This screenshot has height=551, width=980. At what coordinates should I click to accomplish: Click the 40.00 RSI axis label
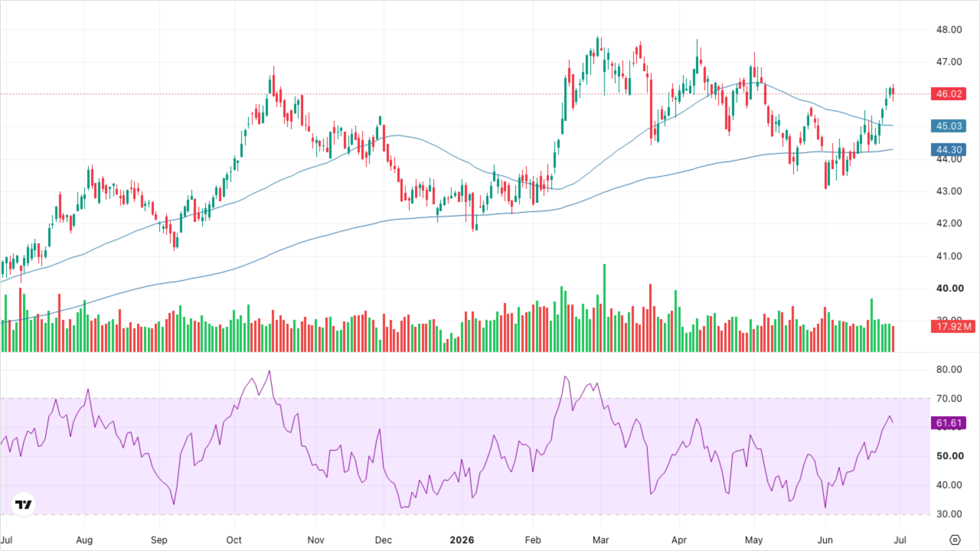[x=949, y=485]
